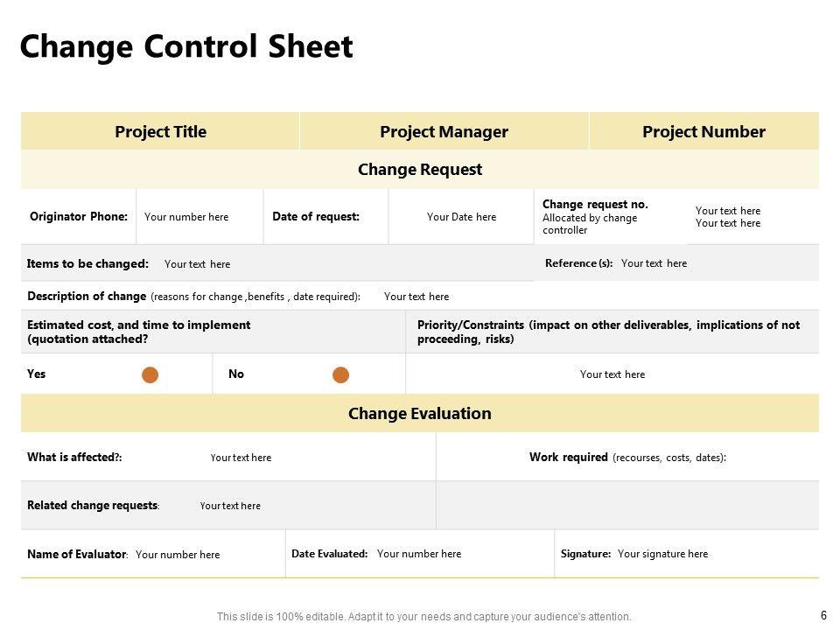This screenshot has height=630, width=840.
Task: Click the Project Manager header cell
Action: pos(444,132)
